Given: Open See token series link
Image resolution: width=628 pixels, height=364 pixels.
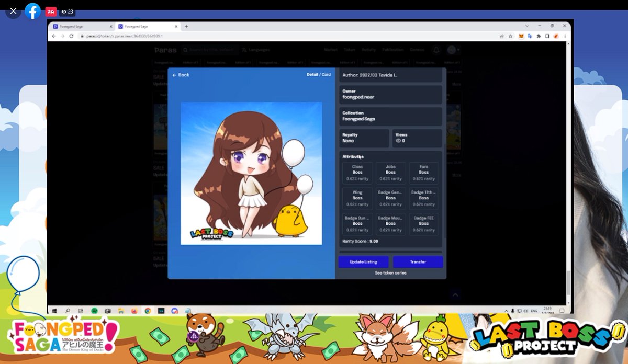Looking at the screenshot, I should coord(390,273).
